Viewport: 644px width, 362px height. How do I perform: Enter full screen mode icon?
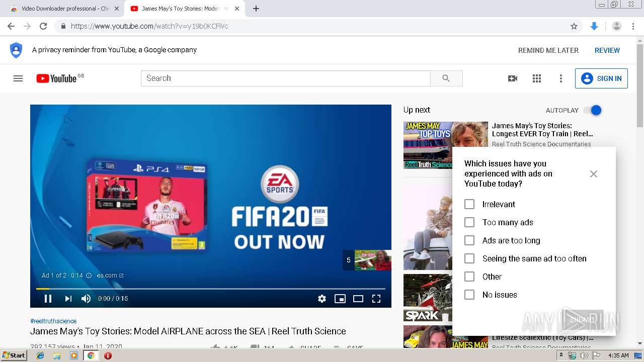coord(376,299)
